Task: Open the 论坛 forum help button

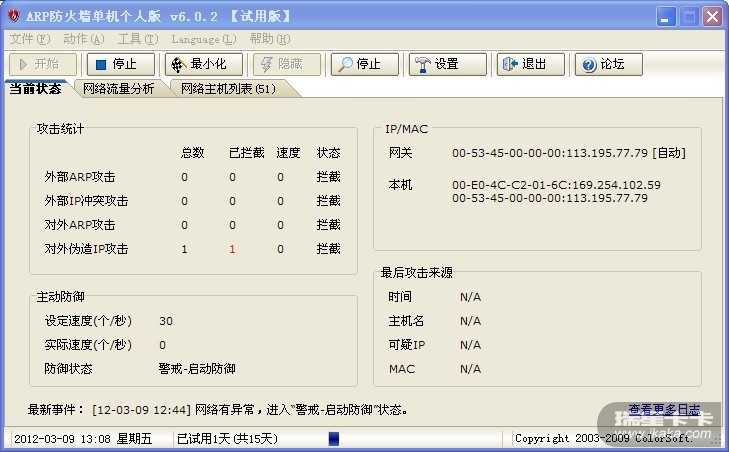Action: point(609,64)
